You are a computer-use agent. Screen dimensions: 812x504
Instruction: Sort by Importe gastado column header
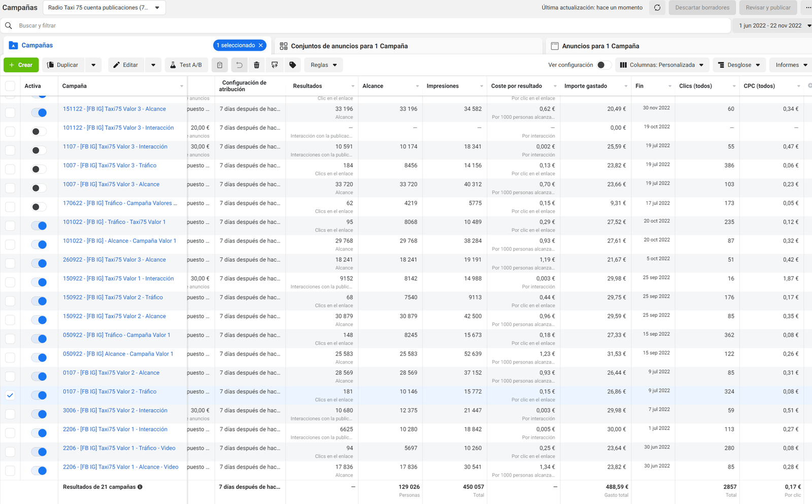586,86
